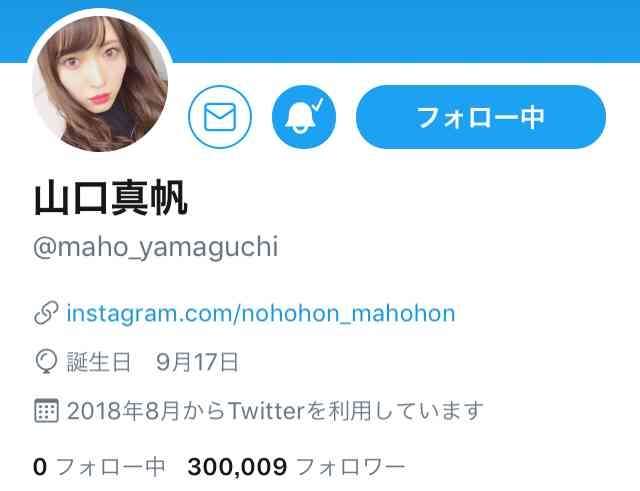Image resolution: width=640 pixels, height=491 pixels.
Task: Select the display name 山口真帆
Action: coord(111,198)
